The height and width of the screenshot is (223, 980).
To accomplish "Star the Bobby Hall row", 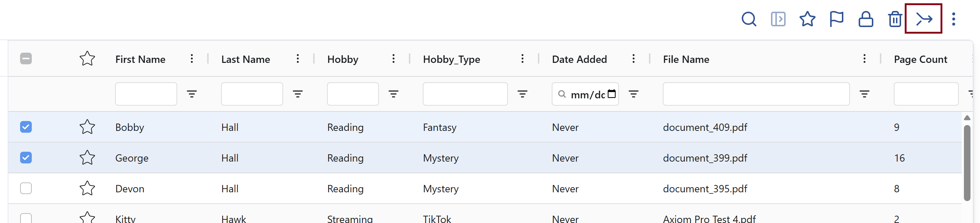I will tap(87, 127).
